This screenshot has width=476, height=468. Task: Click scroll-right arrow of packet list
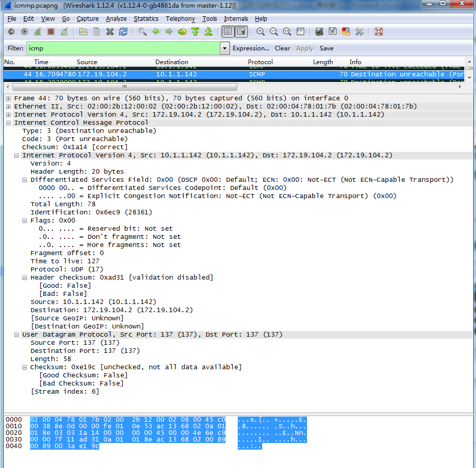point(460,87)
